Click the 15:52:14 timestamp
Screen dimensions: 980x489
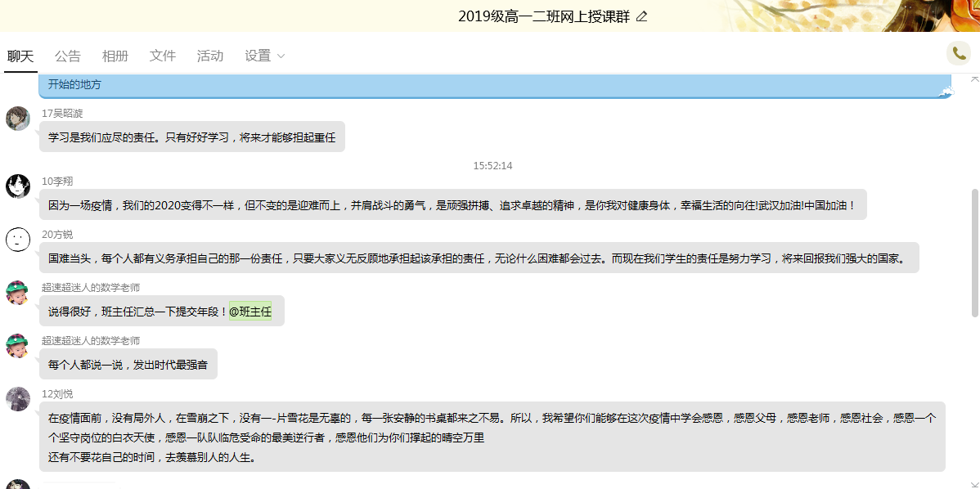492,165
